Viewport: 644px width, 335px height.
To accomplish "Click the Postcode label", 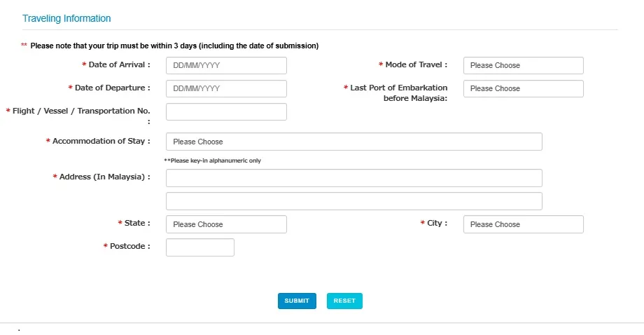I will click(x=129, y=246).
